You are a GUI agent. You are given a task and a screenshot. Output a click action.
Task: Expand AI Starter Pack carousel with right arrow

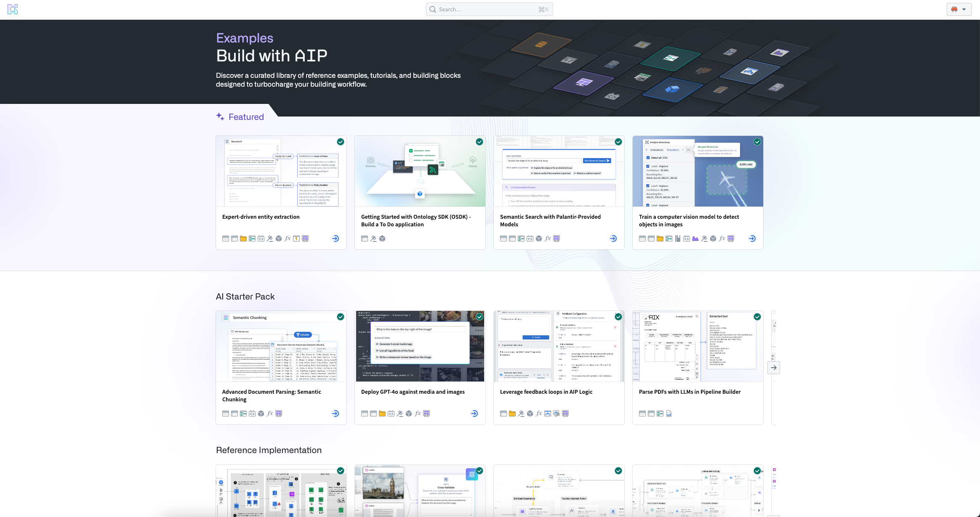pos(774,368)
